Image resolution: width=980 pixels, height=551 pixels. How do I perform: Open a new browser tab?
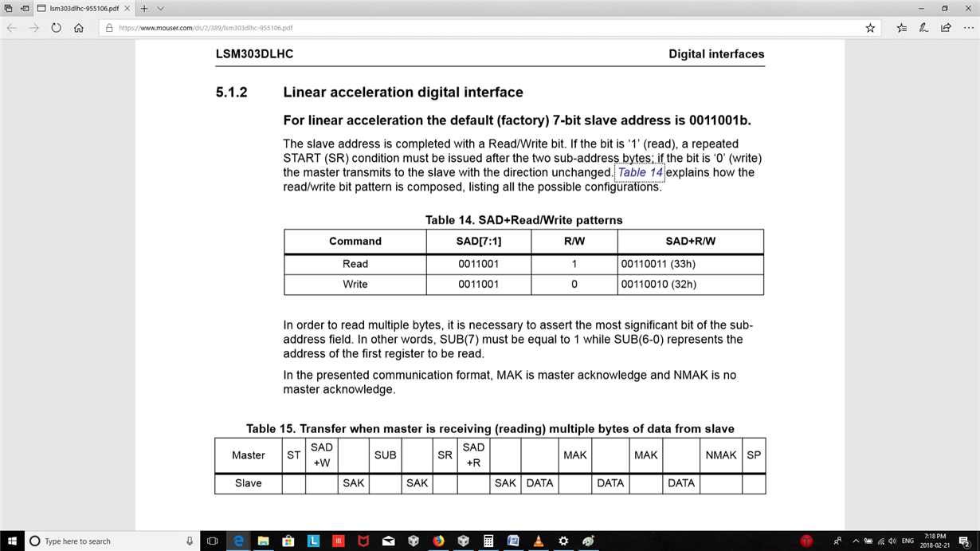[x=144, y=9]
